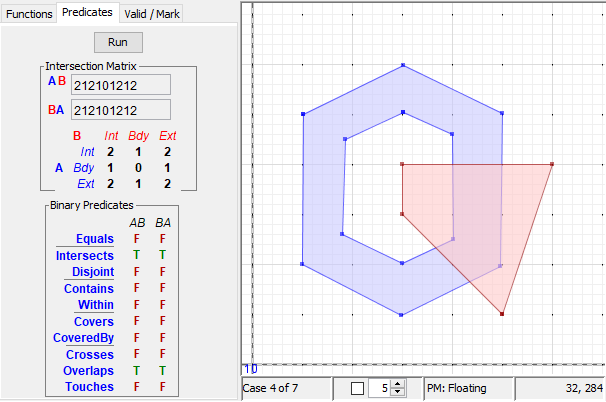Click the BA result F for Touches
This screenshot has width=606, height=402.
point(163,387)
